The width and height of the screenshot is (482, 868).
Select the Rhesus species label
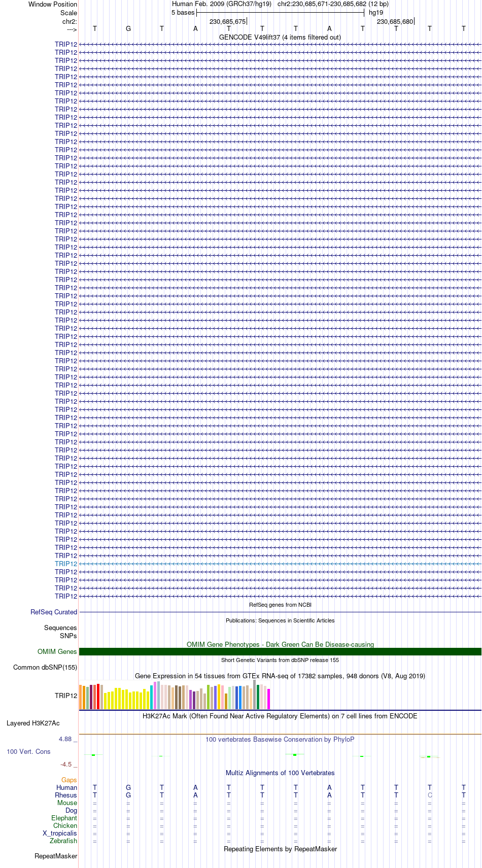(x=66, y=795)
